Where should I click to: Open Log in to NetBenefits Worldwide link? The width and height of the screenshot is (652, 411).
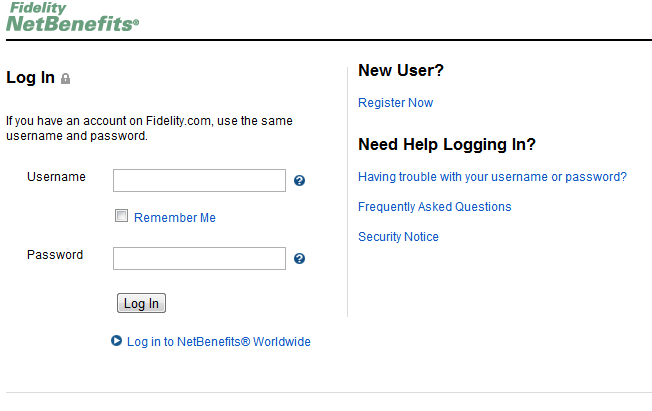click(x=219, y=342)
